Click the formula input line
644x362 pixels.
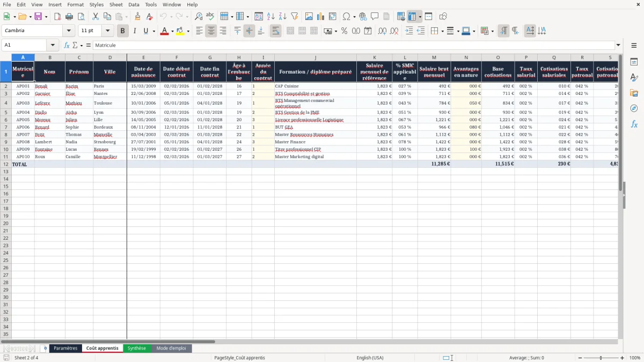point(354,45)
